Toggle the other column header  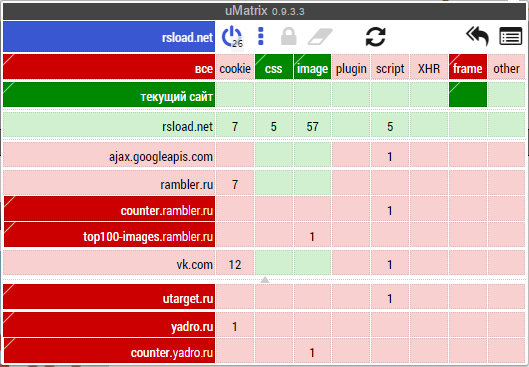(x=506, y=67)
